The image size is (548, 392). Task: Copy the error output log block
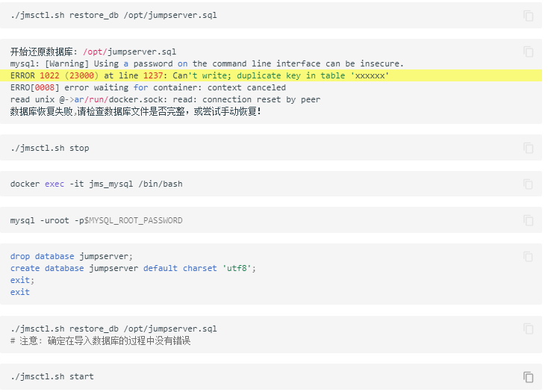point(529,52)
